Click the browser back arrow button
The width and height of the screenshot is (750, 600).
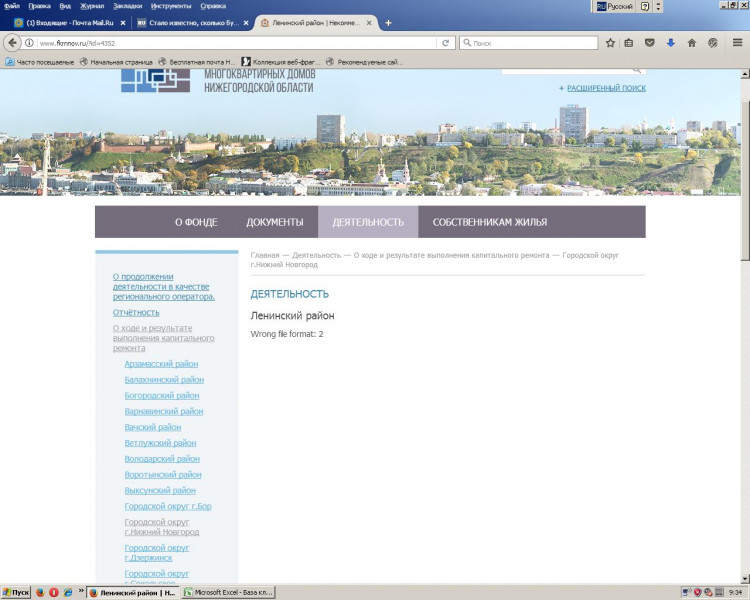[x=12, y=43]
